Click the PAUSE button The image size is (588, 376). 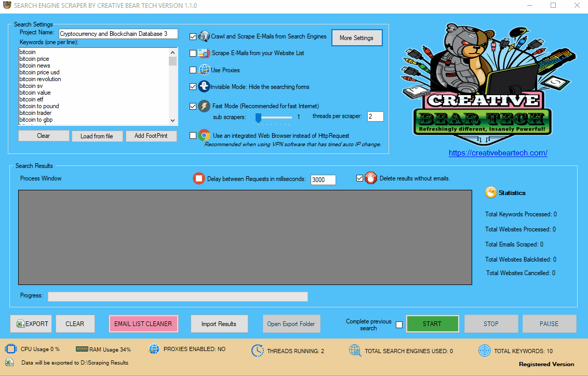[550, 324]
